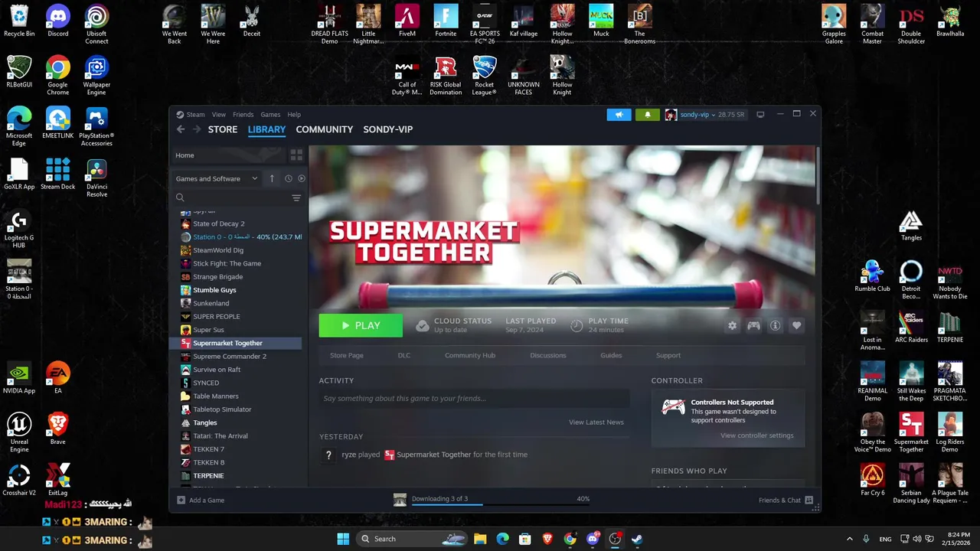Click the downloading game thumbnail in footer

click(400, 500)
